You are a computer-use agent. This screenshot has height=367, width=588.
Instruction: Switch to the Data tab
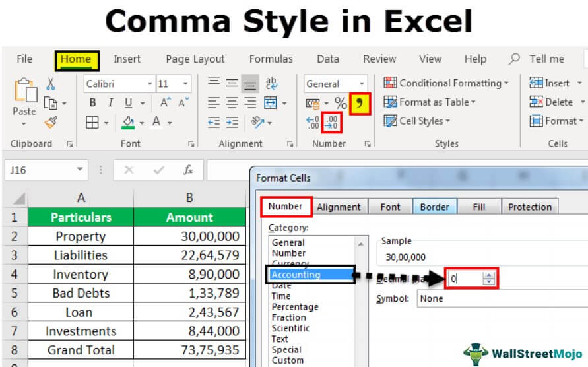click(x=328, y=59)
